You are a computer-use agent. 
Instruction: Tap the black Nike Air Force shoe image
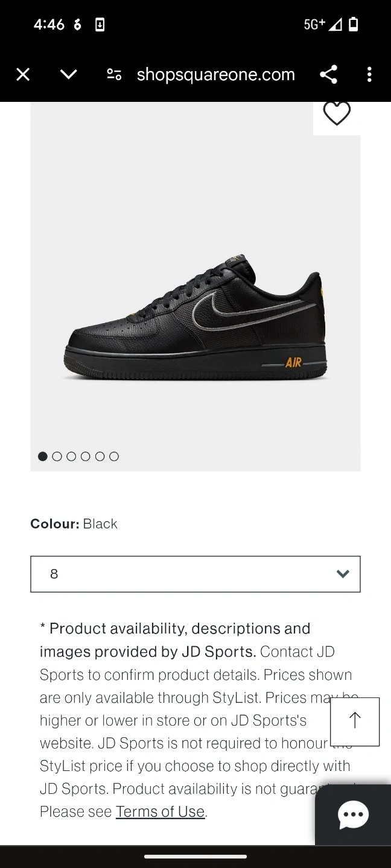pyautogui.click(x=195, y=319)
